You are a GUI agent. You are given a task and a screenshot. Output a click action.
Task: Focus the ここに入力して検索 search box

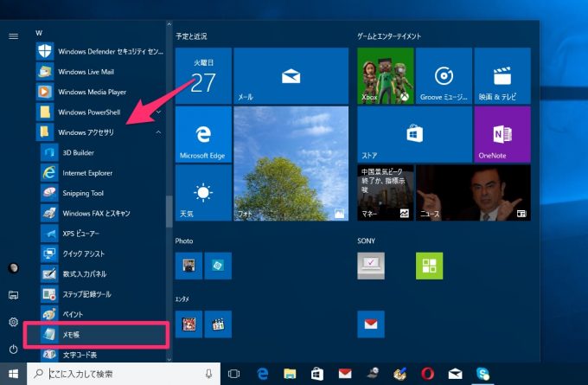[x=124, y=374]
